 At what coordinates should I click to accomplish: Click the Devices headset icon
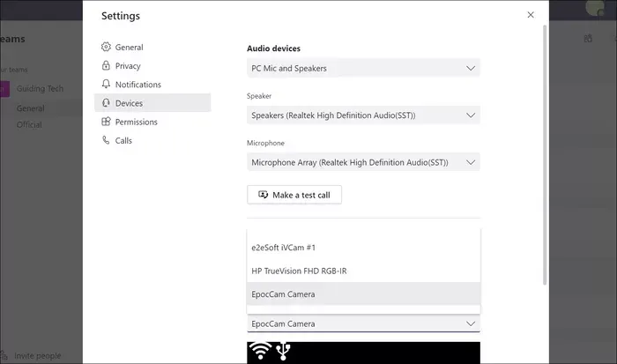tap(107, 103)
